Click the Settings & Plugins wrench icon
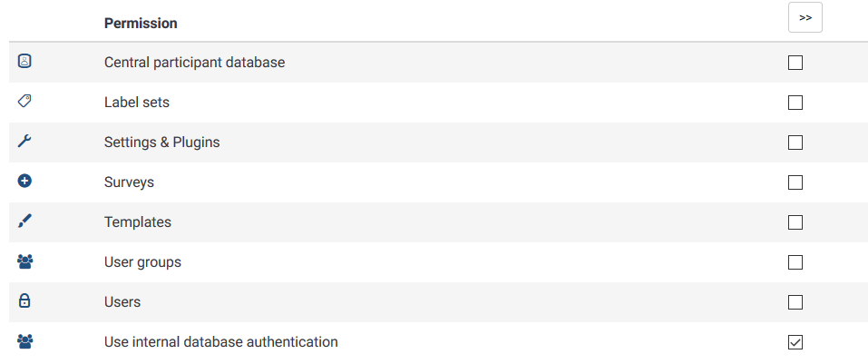Screen dimensions: 868x364 tap(24, 142)
